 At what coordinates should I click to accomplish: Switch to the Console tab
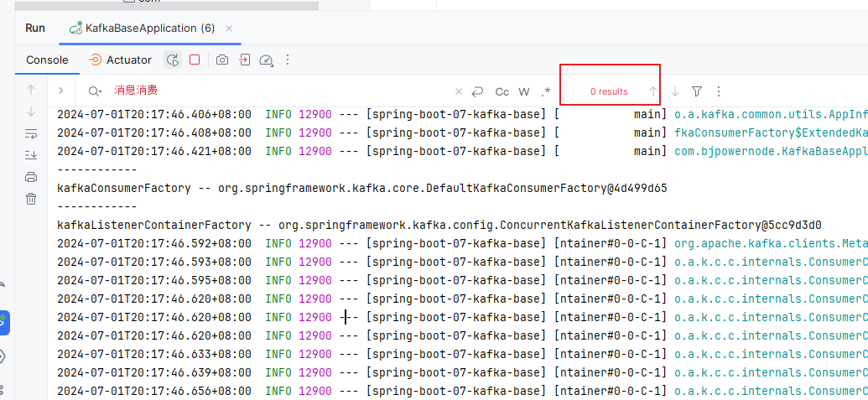pos(47,60)
